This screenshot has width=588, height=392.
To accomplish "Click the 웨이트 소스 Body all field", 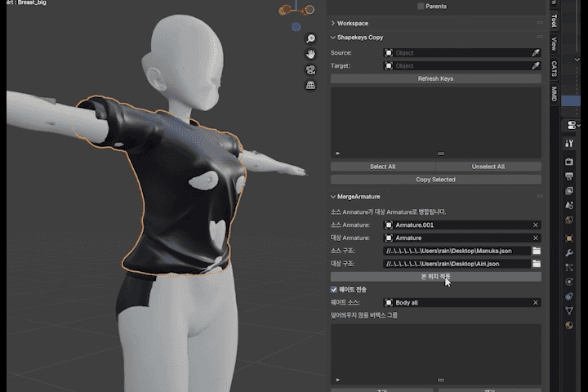I will pyautogui.click(x=462, y=303).
